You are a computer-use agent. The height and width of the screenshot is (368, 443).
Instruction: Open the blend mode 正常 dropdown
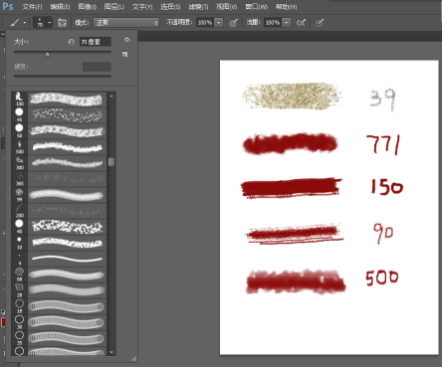click(126, 23)
